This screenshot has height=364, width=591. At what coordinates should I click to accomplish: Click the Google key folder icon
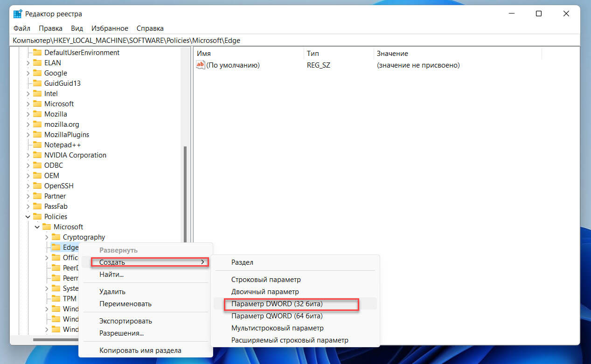point(37,73)
